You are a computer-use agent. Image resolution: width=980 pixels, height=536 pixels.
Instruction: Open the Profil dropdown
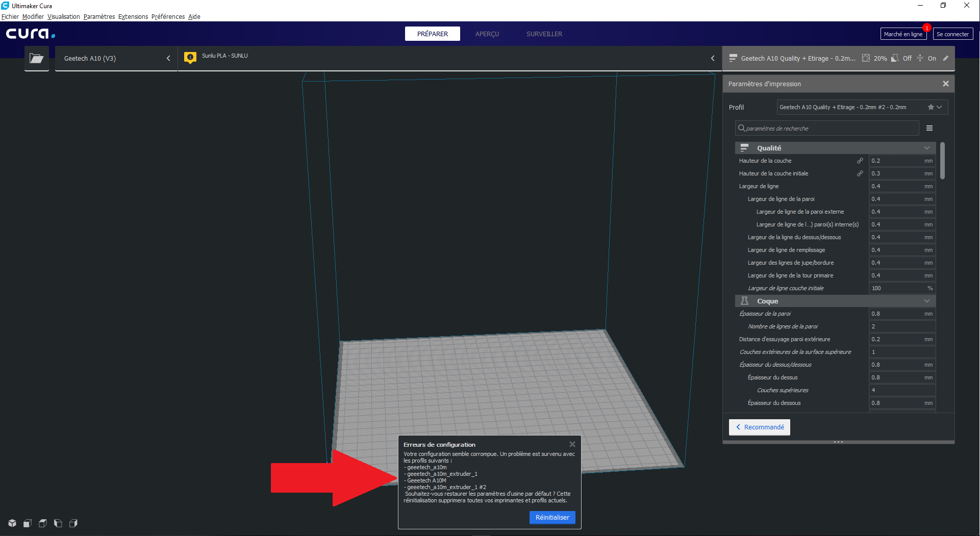pyautogui.click(x=863, y=107)
